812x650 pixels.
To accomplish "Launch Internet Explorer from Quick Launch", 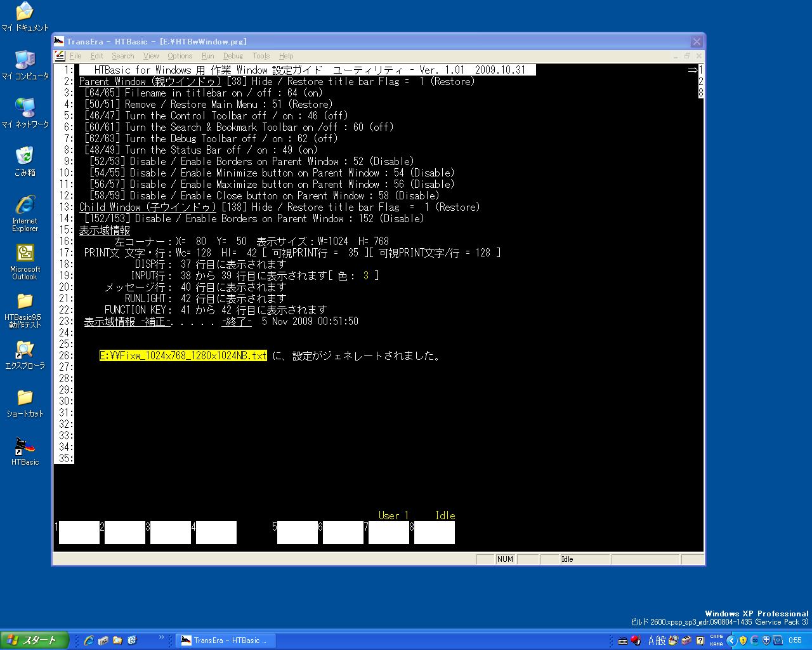I will (89, 640).
